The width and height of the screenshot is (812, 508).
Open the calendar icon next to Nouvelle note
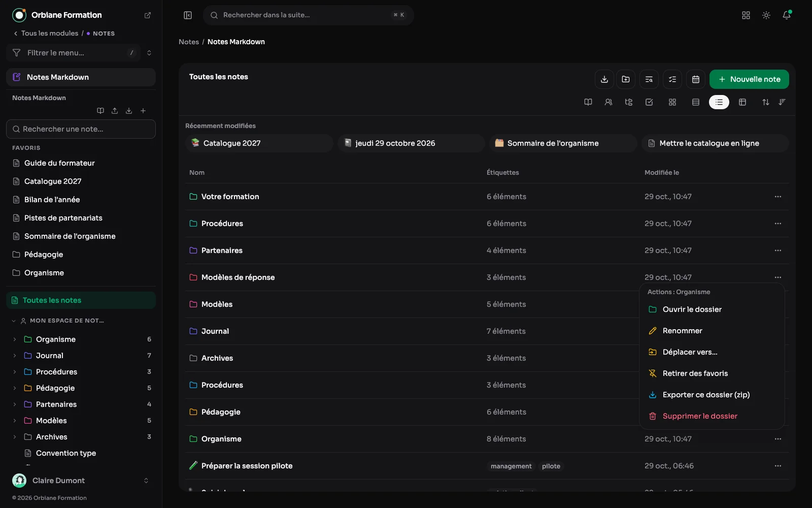coord(696,79)
